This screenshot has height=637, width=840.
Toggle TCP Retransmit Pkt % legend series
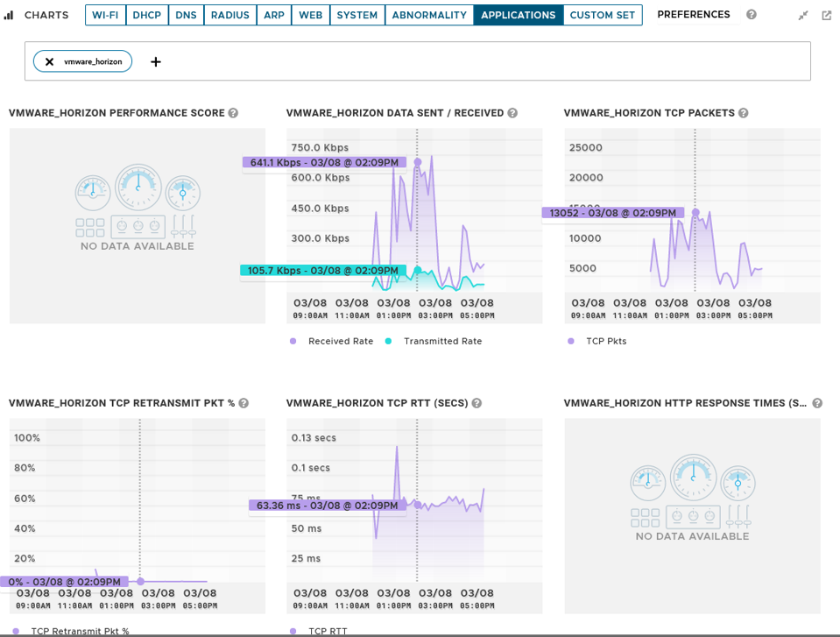(x=71, y=631)
